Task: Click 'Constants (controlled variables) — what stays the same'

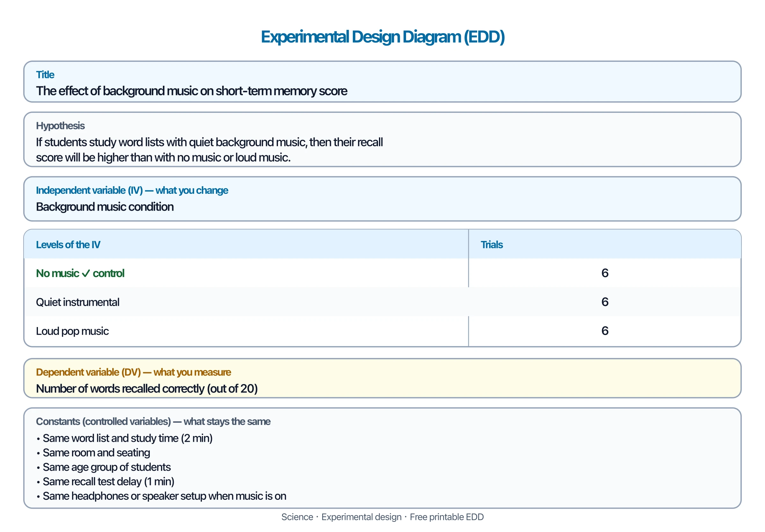Action: (153, 421)
